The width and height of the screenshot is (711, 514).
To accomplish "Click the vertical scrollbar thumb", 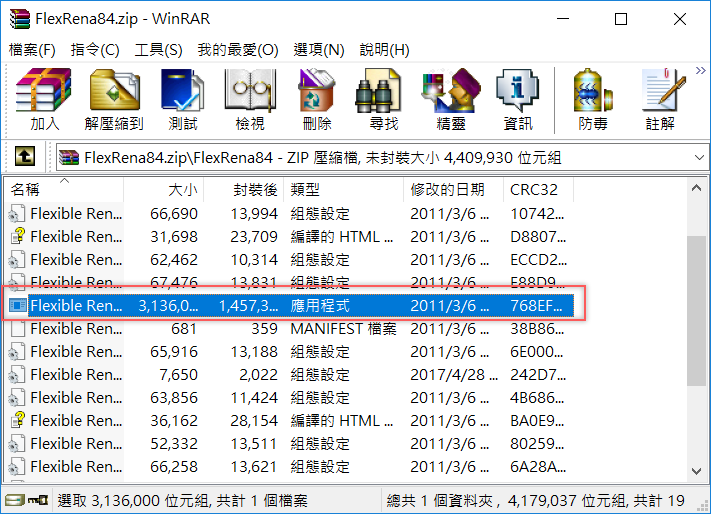I will [x=696, y=310].
